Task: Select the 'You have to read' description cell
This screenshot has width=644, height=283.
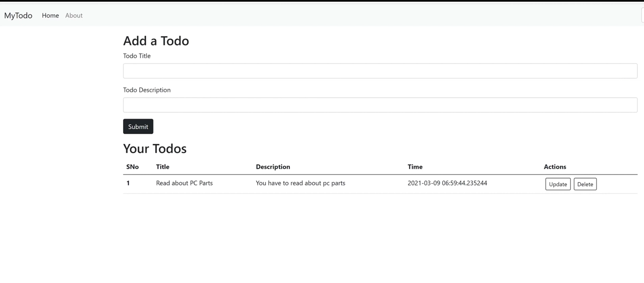Action: [x=300, y=183]
